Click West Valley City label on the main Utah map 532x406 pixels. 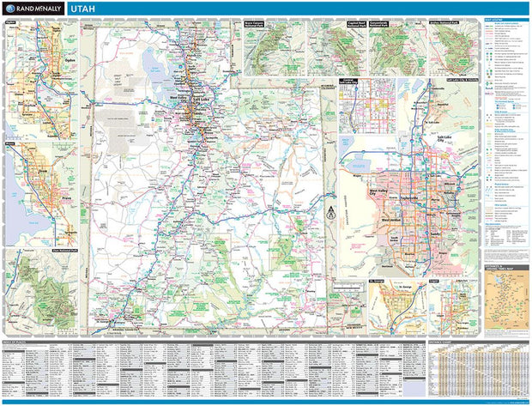tap(178, 99)
